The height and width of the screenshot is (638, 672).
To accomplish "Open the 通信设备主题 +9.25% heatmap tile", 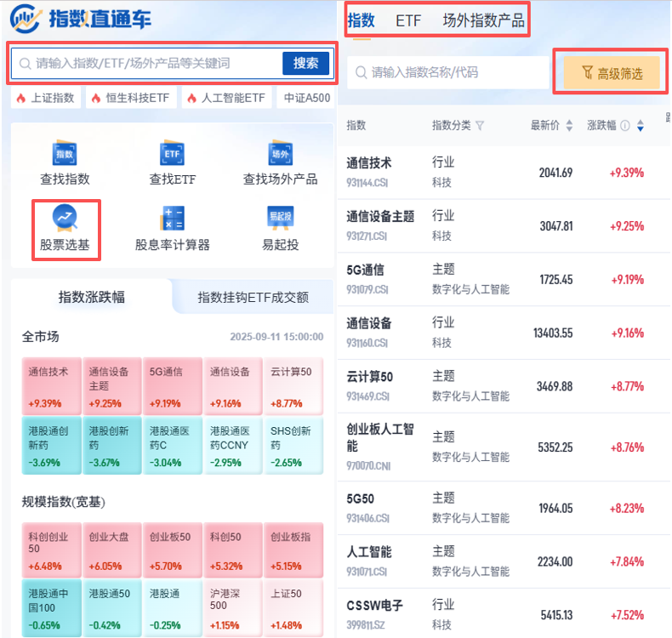I will tap(111, 386).
